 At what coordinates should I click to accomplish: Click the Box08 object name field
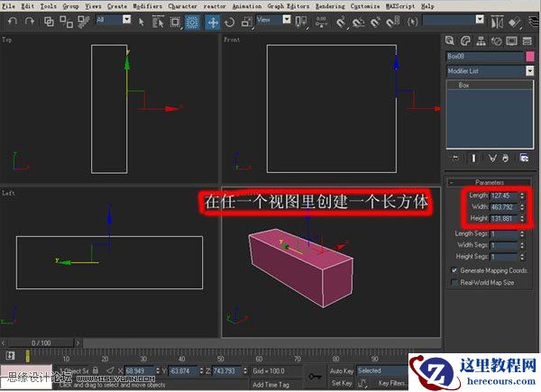(x=485, y=56)
